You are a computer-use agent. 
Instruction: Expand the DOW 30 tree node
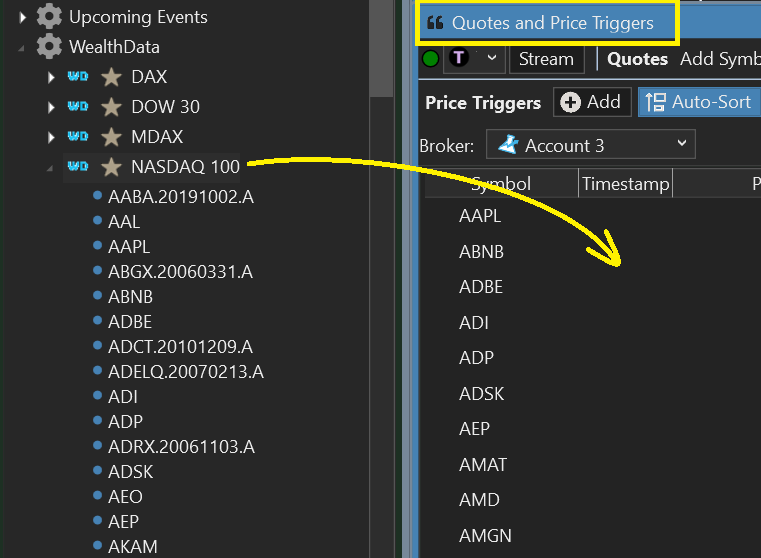(x=52, y=107)
